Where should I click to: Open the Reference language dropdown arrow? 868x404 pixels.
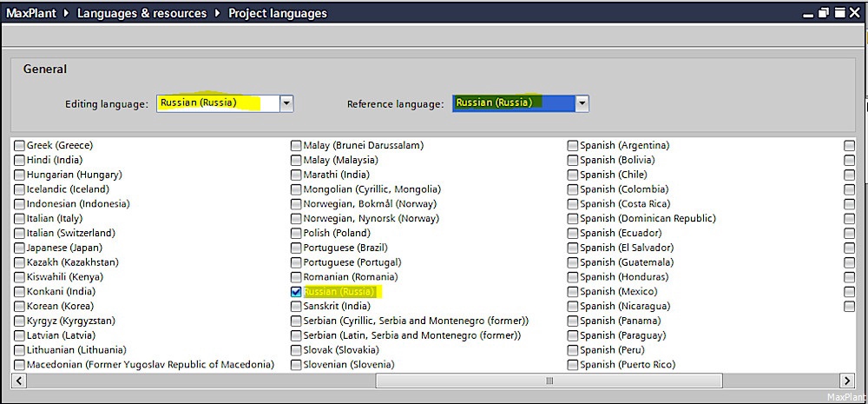pyautogui.click(x=582, y=103)
